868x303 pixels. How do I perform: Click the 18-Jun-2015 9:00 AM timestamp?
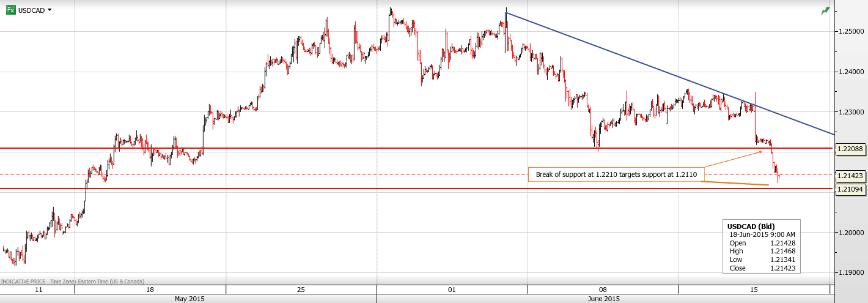(762, 234)
